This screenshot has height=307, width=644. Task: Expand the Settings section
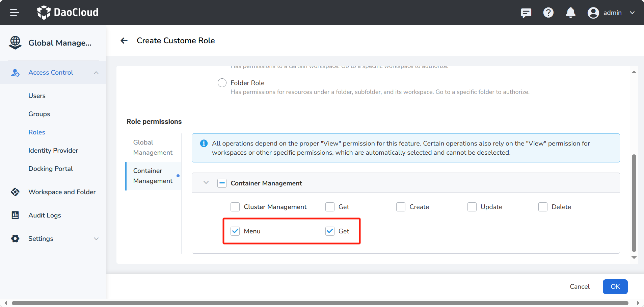[97, 238]
